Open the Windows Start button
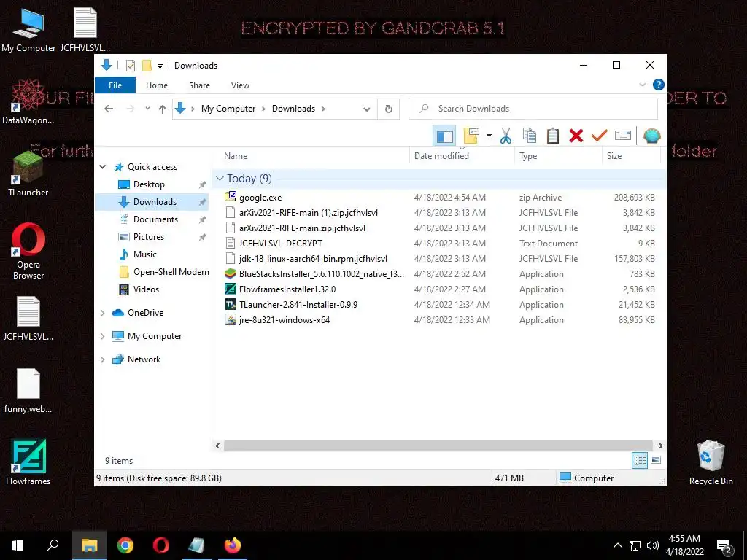Screen dimensions: 747x560 tap(18, 545)
